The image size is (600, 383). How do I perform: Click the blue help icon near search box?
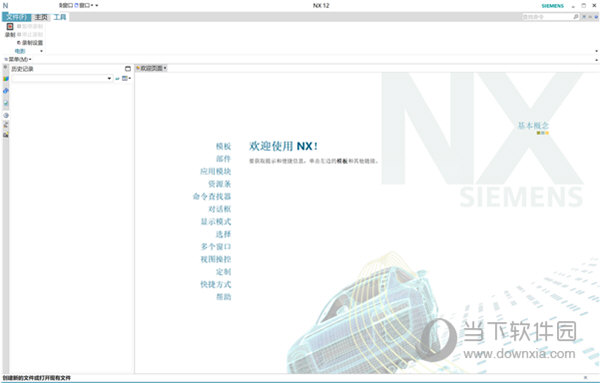[x=596, y=17]
